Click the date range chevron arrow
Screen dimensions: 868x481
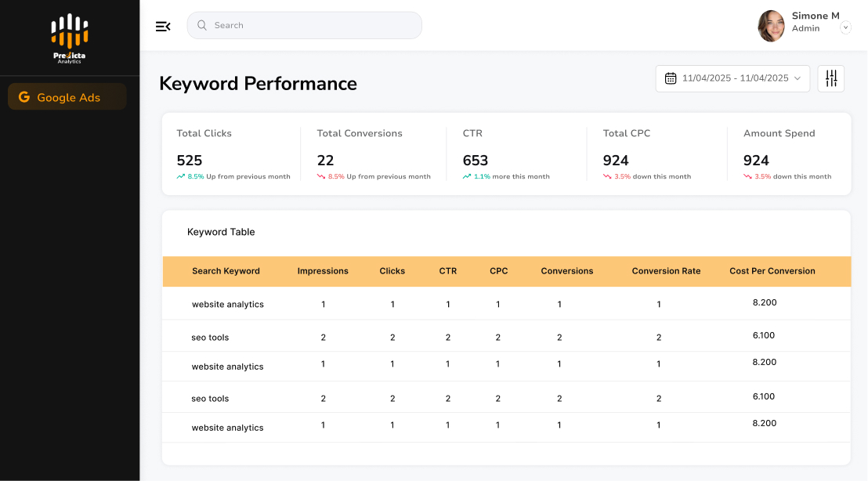click(x=797, y=78)
